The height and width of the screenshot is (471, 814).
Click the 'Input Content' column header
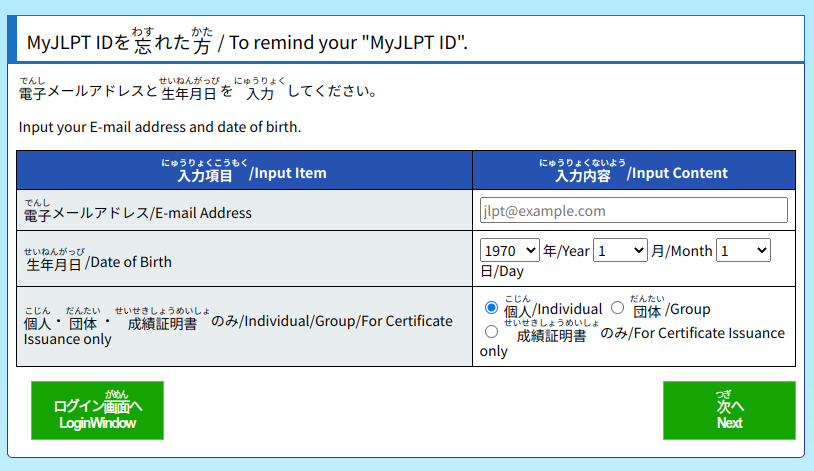634,170
